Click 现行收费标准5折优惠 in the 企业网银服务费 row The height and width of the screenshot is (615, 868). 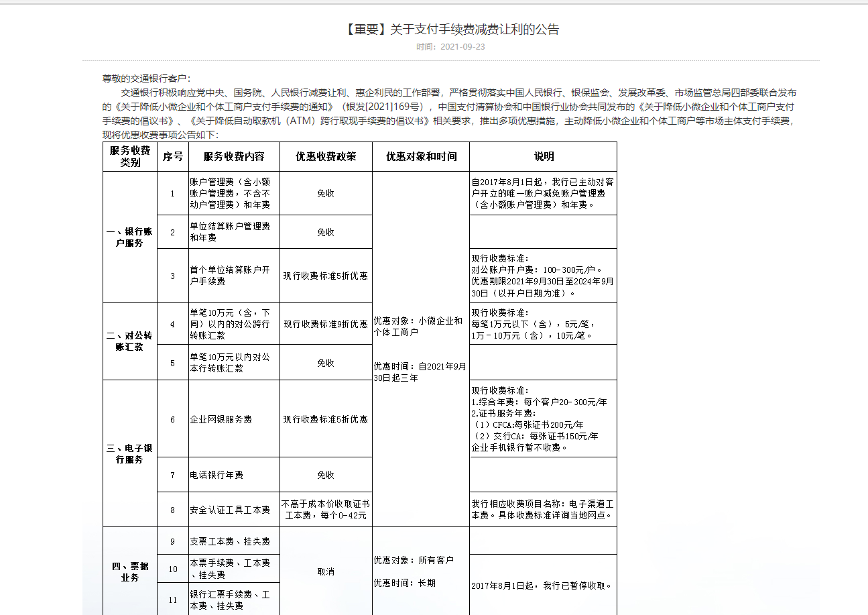[x=326, y=419]
